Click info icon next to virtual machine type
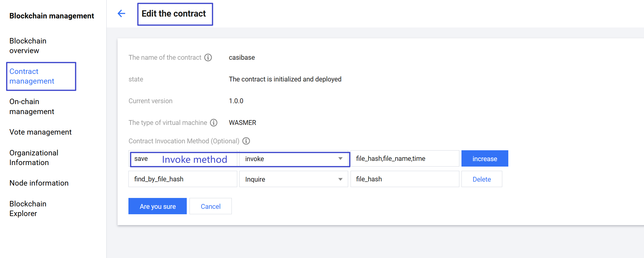644x258 pixels. tap(214, 123)
